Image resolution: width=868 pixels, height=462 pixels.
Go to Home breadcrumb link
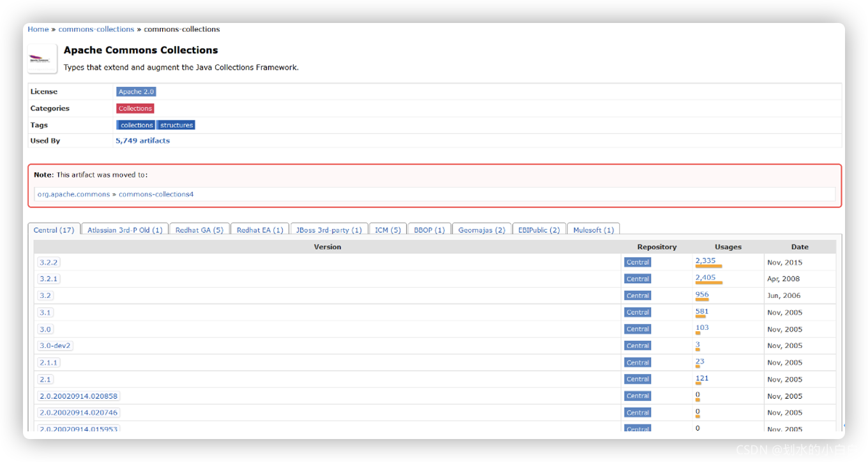[x=38, y=29]
